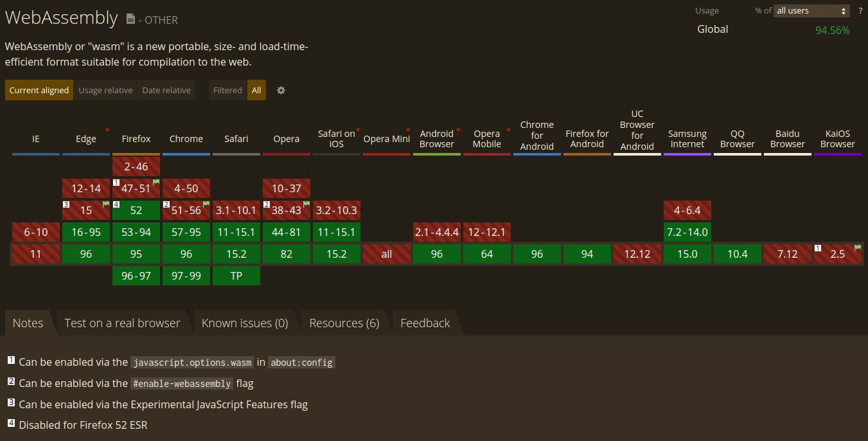The image size is (868, 441).
Task: Click the Opera 44-81 version cell
Action: [287, 232]
